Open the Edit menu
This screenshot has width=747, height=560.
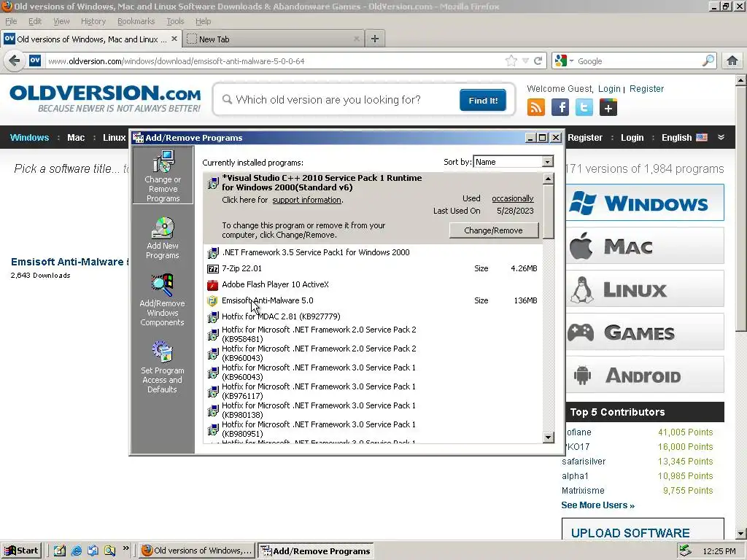35,21
